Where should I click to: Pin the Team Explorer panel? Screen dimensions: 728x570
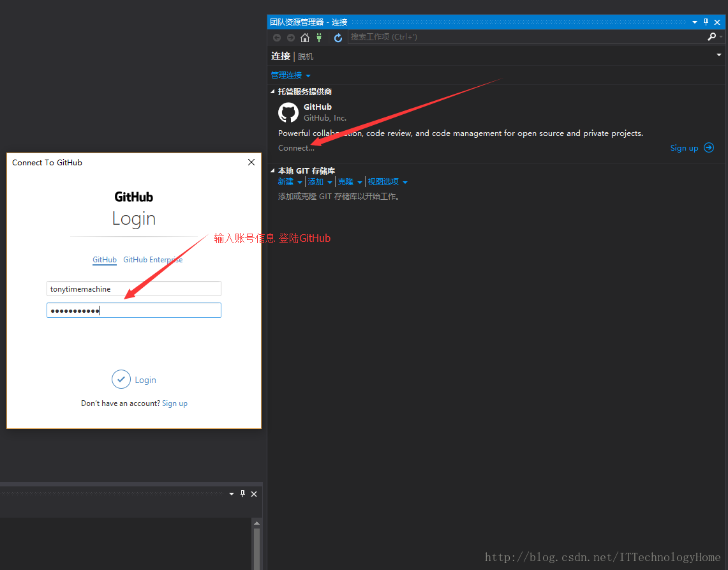click(x=706, y=22)
